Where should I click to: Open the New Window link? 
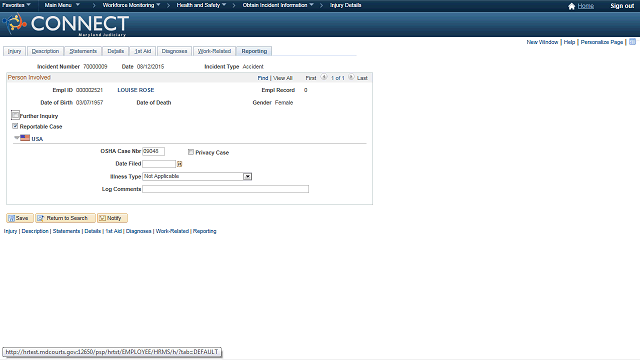(542, 42)
